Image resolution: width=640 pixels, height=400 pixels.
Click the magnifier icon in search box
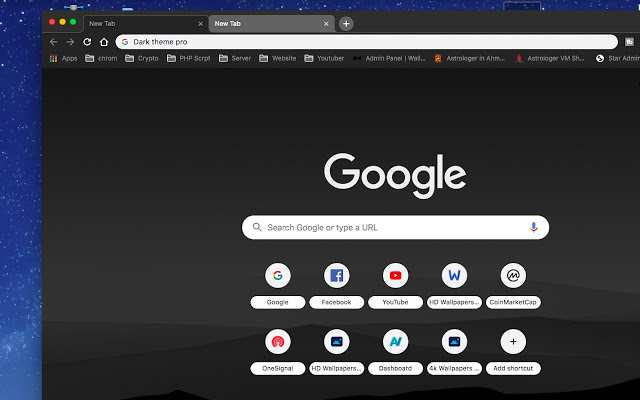pyautogui.click(x=257, y=227)
